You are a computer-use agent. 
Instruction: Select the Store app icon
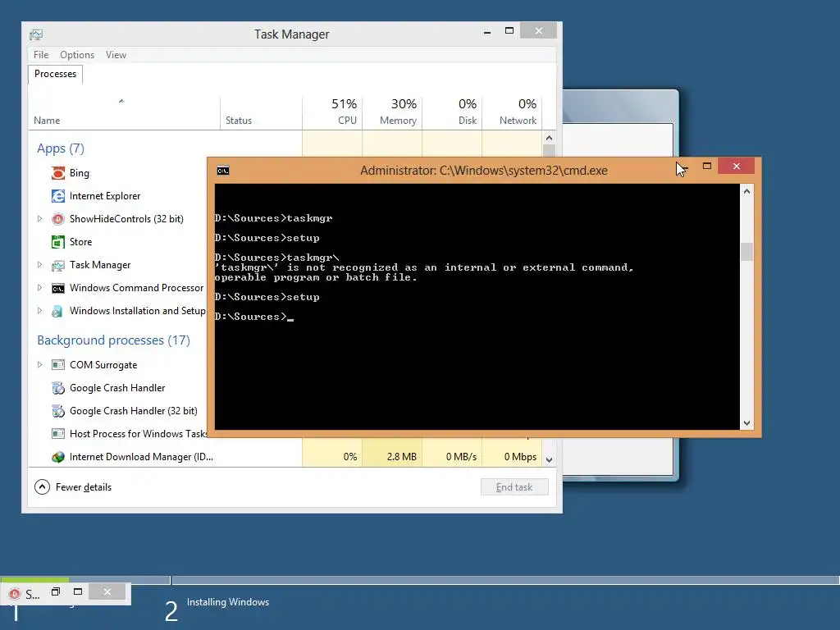[x=58, y=242]
